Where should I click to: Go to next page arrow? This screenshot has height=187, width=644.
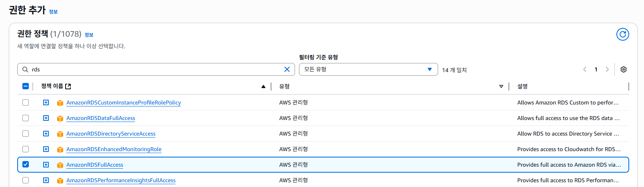click(607, 69)
